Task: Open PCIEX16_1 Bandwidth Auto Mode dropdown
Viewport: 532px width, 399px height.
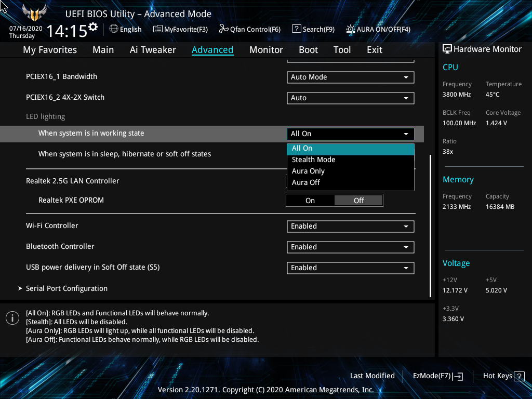Action: 351,77
